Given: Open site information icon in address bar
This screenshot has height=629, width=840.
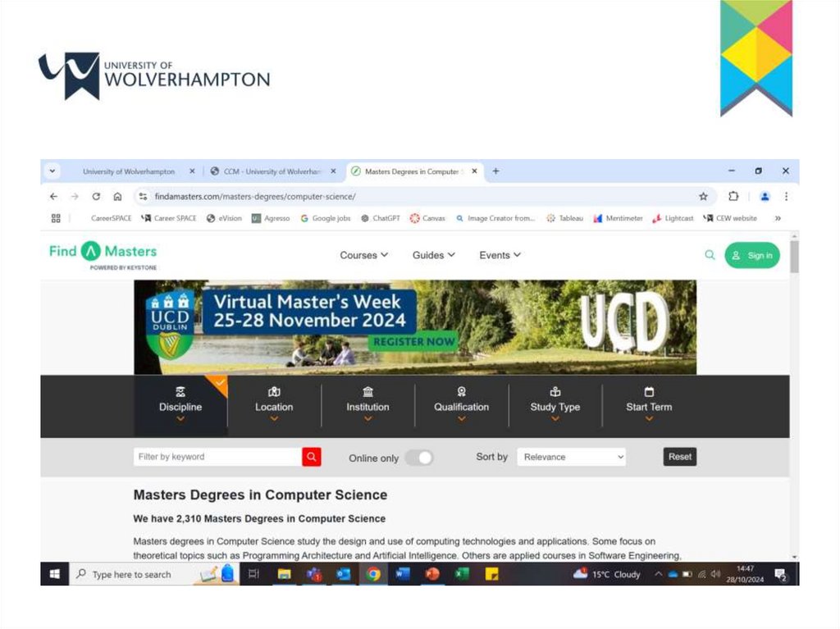Looking at the screenshot, I should point(143,197).
